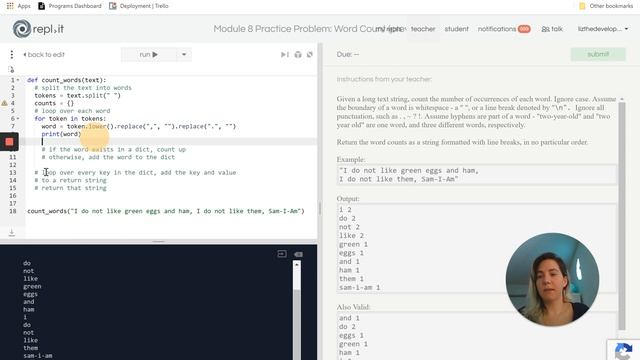Collapse the for-loop fold arrow on line 6
The width and height of the screenshot is (640, 360).
[x=18, y=118]
